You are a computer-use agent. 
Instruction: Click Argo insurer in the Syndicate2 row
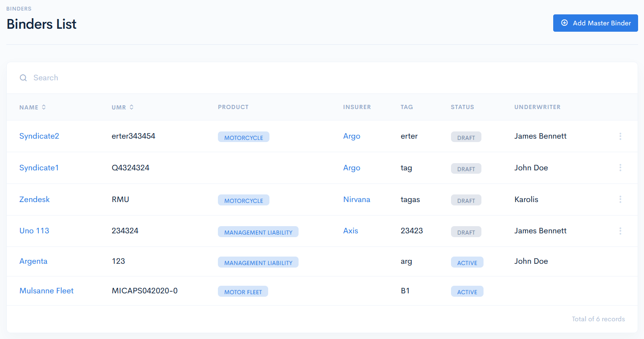[x=351, y=136]
